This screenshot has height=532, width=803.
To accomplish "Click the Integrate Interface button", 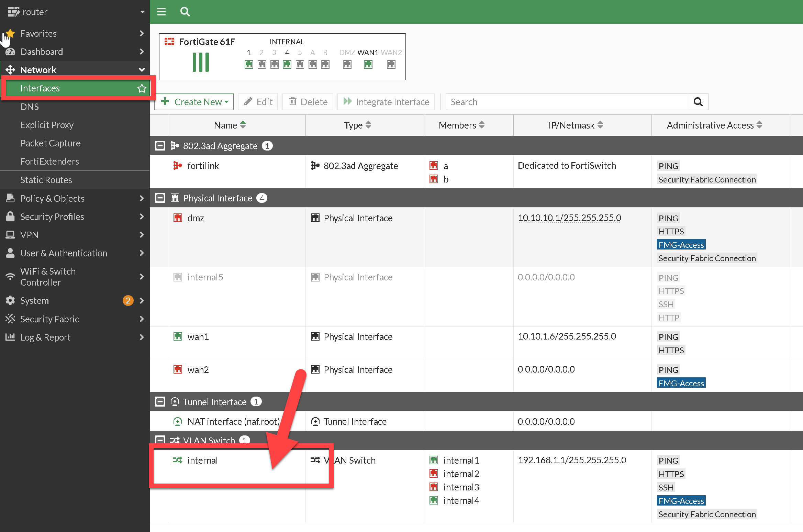I will coord(386,102).
